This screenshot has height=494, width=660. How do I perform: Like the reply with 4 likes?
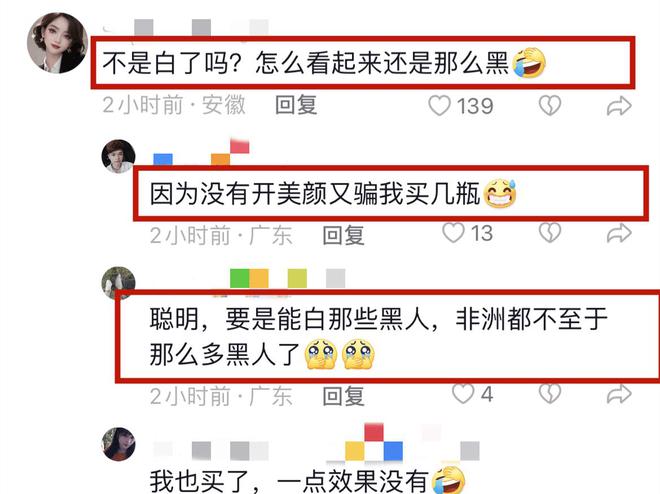tap(463, 394)
